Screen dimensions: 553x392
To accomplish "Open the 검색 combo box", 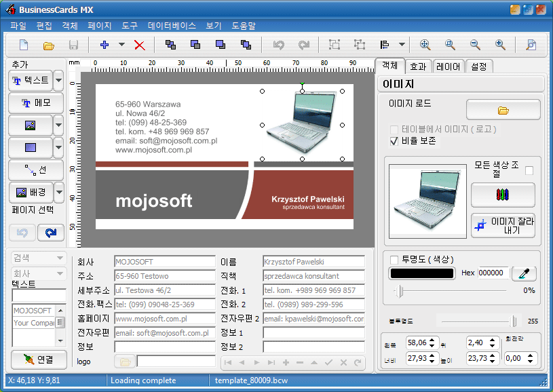I will click(x=39, y=258).
